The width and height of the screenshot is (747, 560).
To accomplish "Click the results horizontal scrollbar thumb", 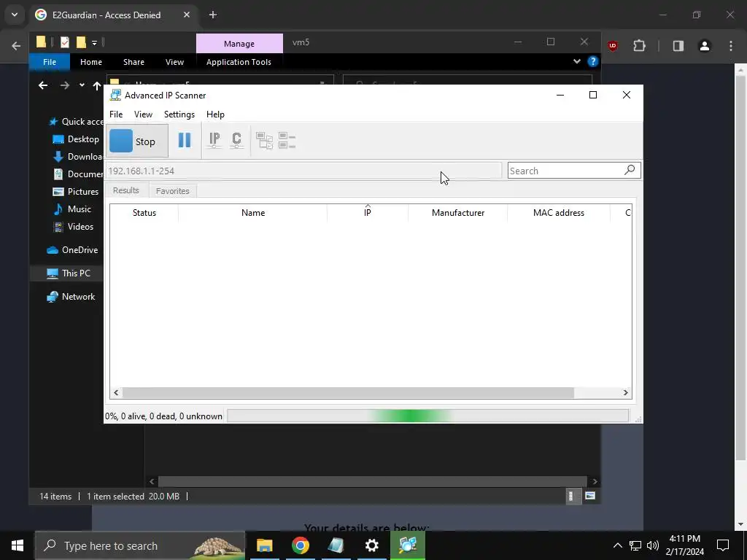I will pos(348,393).
